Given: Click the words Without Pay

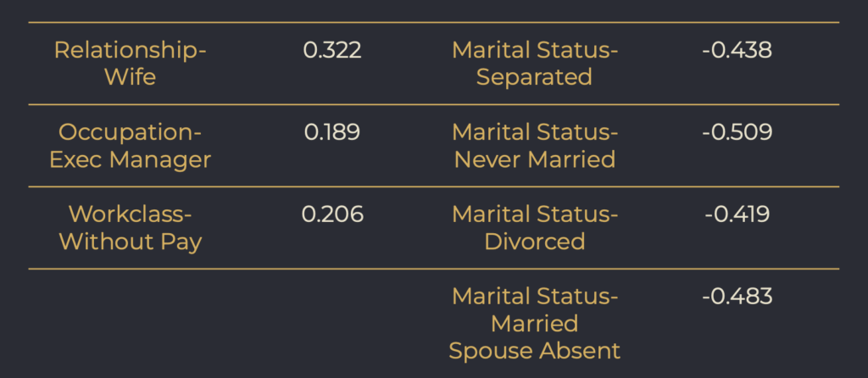Looking at the screenshot, I should point(130,242).
